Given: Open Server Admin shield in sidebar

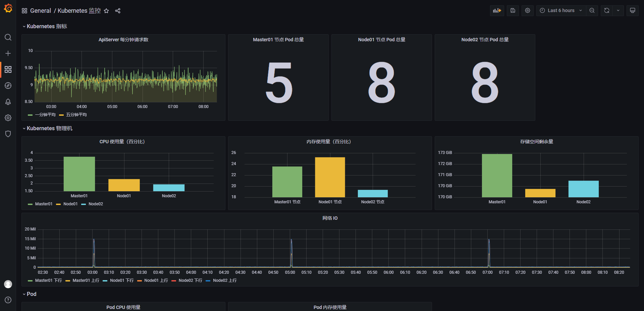Looking at the screenshot, I should tap(8, 134).
